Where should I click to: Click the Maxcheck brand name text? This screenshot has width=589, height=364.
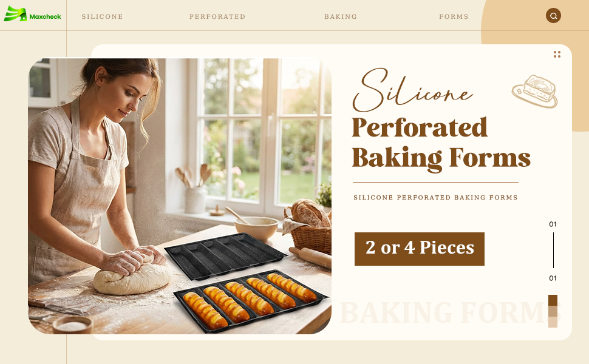click(45, 16)
